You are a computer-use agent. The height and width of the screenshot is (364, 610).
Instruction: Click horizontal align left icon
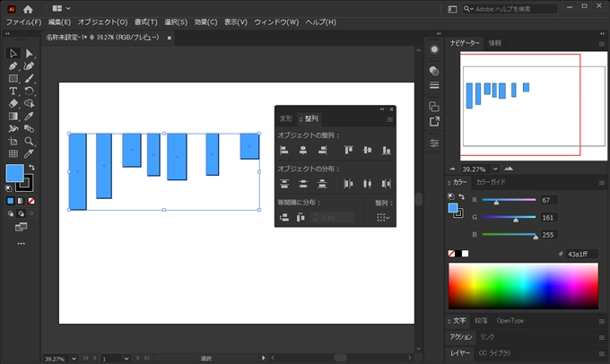click(x=284, y=150)
